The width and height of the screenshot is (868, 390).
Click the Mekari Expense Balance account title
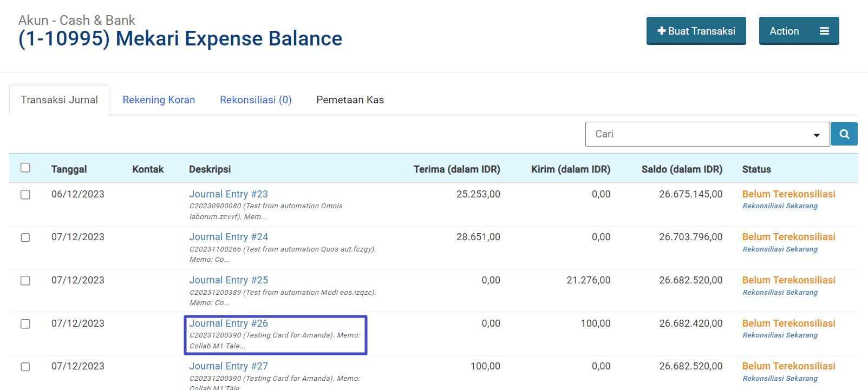click(180, 39)
